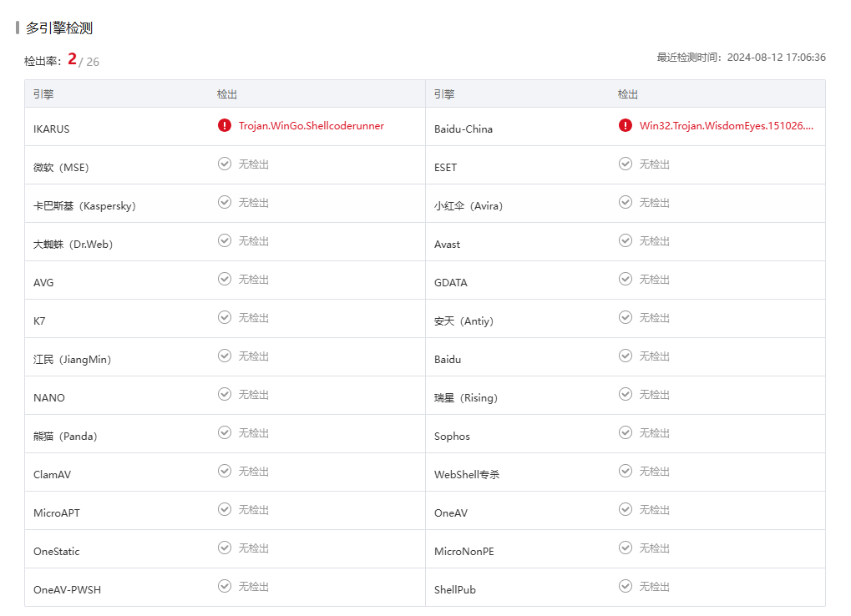Select the 大蜘蛛 (Dr.Web) engine name
Image resolution: width=851 pixels, height=616 pixels.
pos(73,245)
